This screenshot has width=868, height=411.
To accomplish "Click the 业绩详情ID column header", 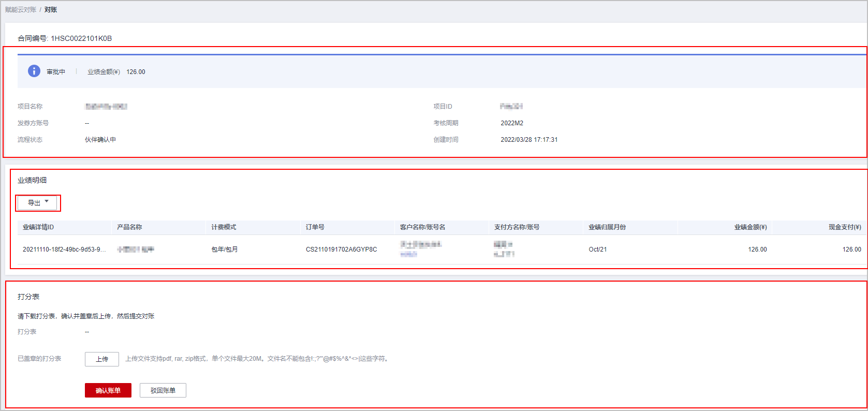I will (x=38, y=227).
